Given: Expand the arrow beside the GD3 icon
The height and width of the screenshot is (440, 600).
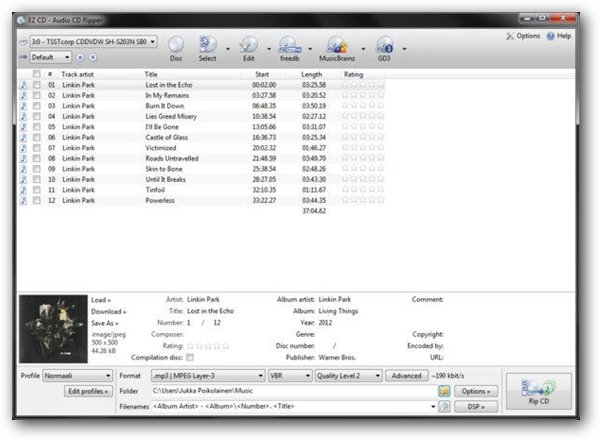Looking at the screenshot, I should click(x=404, y=49).
